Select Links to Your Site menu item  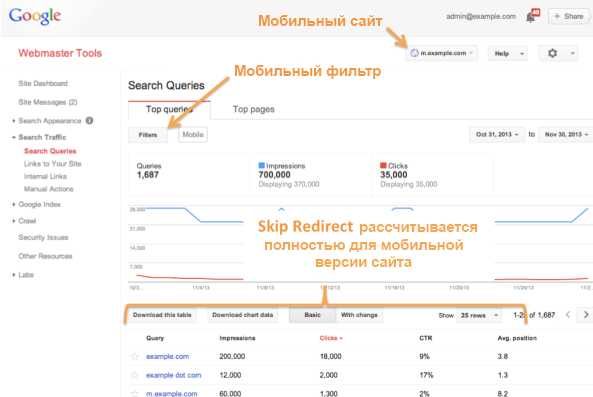[53, 164]
